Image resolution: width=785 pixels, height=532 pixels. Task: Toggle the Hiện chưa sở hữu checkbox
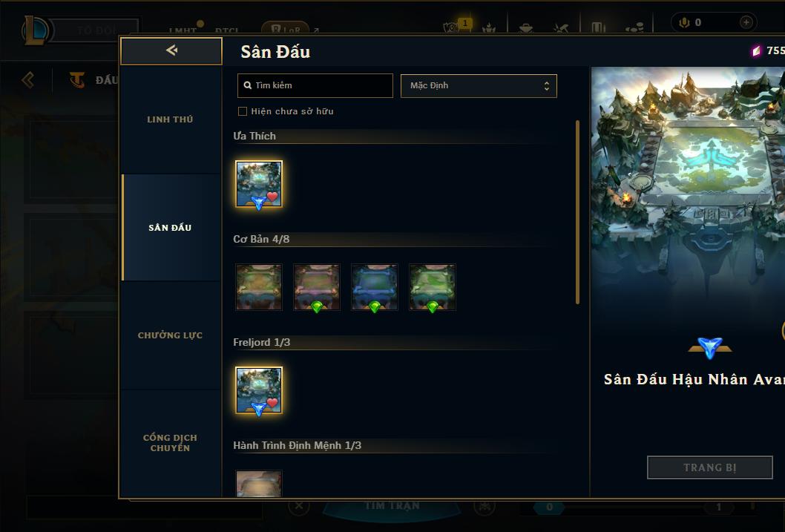coord(243,111)
